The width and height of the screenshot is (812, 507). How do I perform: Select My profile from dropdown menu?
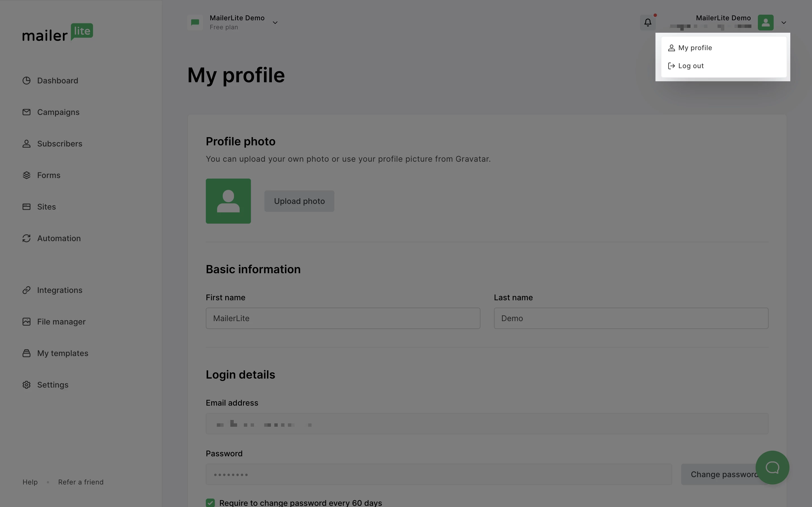[x=695, y=48]
